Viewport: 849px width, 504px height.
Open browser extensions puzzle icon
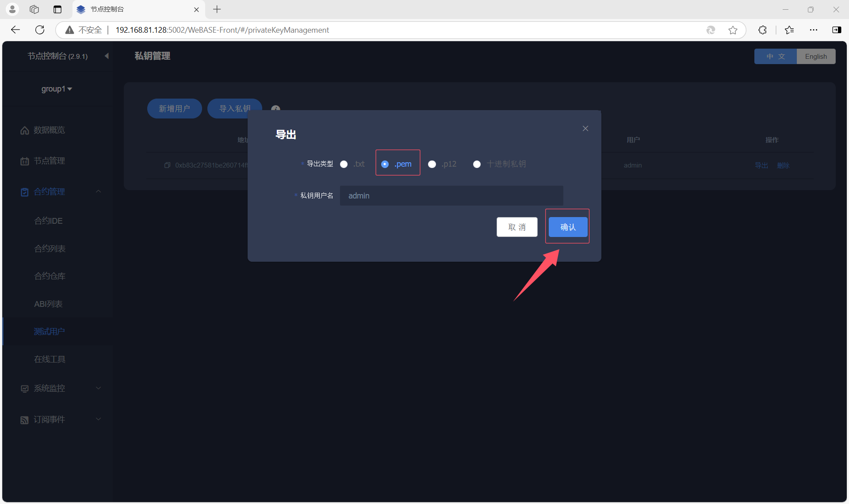pos(762,30)
